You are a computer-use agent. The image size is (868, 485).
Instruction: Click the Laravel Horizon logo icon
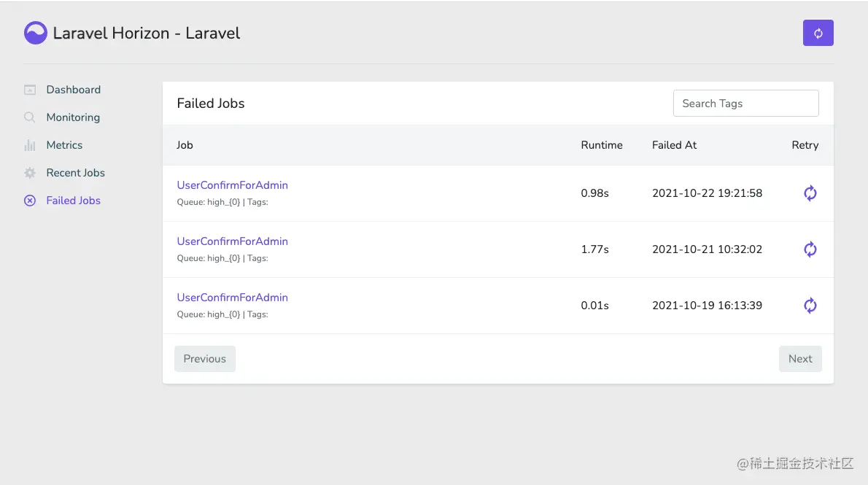[x=36, y=33]
